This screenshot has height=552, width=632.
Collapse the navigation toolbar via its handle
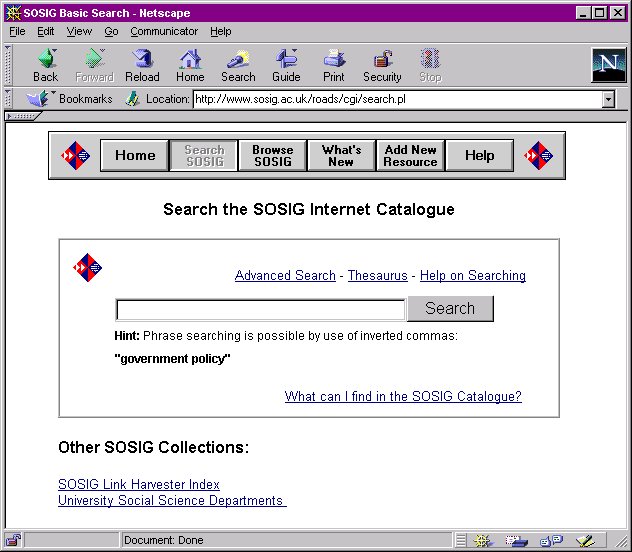pos(7,65)
